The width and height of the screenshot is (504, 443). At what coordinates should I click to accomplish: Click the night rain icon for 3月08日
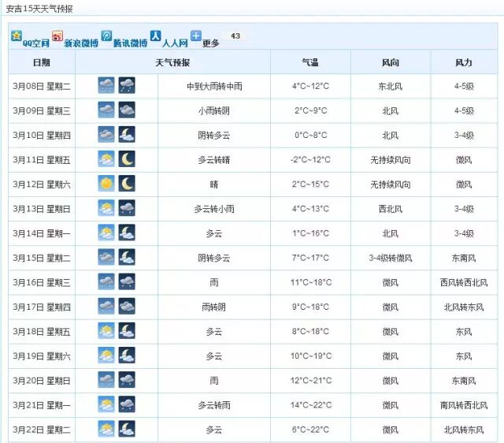click(x=127, y=86)
